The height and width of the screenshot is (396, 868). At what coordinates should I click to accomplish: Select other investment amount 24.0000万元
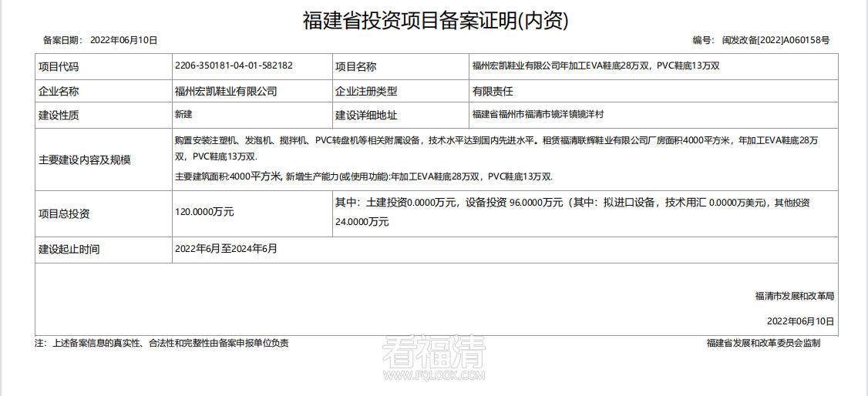[x=362, y=222]
